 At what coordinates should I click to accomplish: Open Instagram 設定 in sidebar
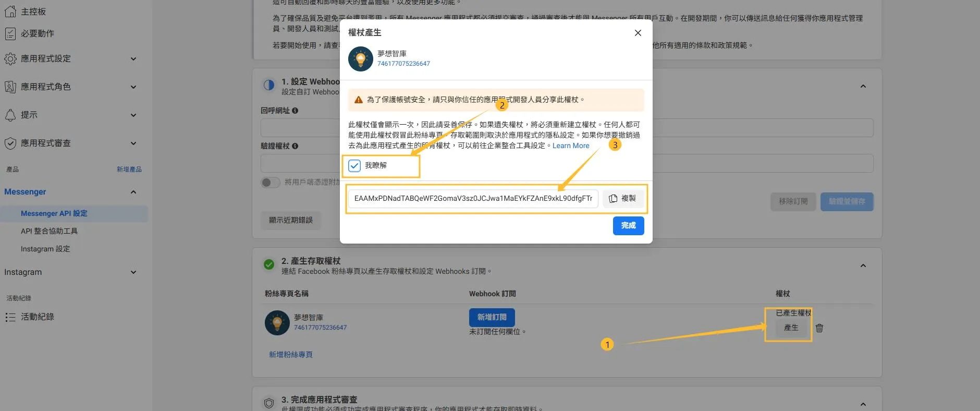pos(45,249)
